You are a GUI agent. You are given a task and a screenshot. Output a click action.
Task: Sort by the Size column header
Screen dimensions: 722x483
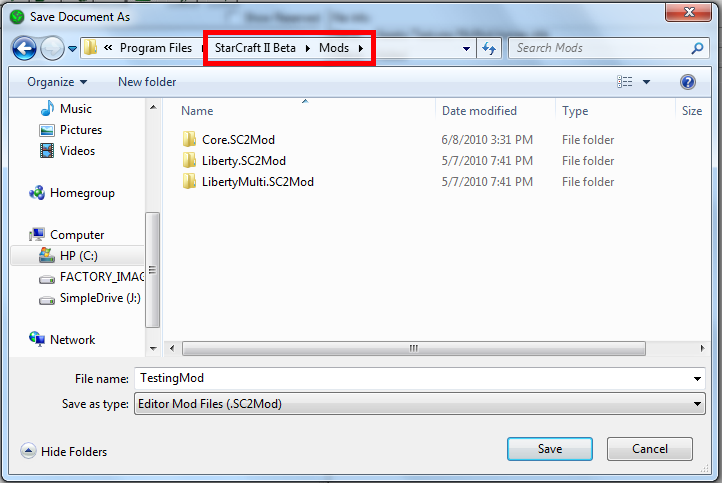(x=692, y=111)
